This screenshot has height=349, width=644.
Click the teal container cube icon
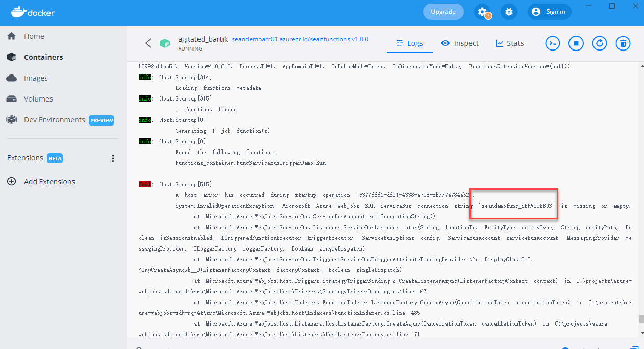(164, 43)
